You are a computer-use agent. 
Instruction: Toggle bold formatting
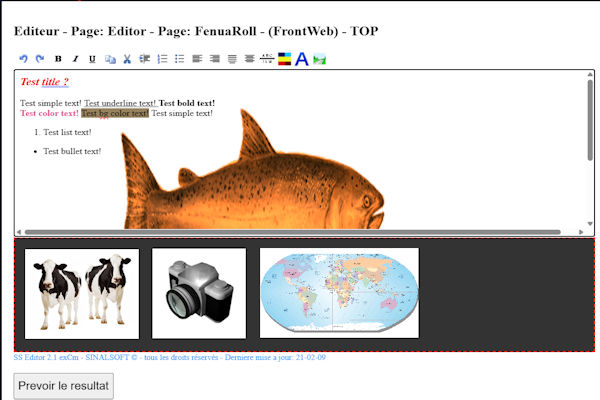point(58,59)
